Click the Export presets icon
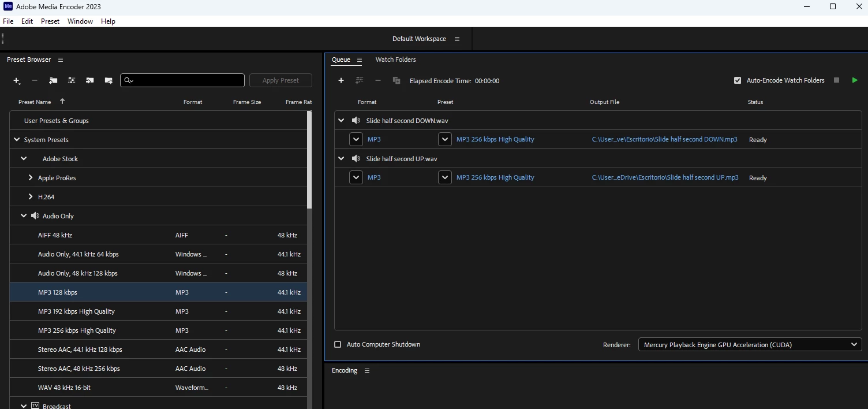The height and width of the screenshot is (409, 868). click(108, 81)
